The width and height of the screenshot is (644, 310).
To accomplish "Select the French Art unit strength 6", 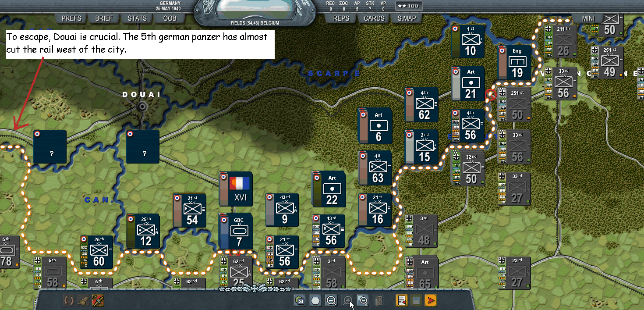I will click(375, 126).
